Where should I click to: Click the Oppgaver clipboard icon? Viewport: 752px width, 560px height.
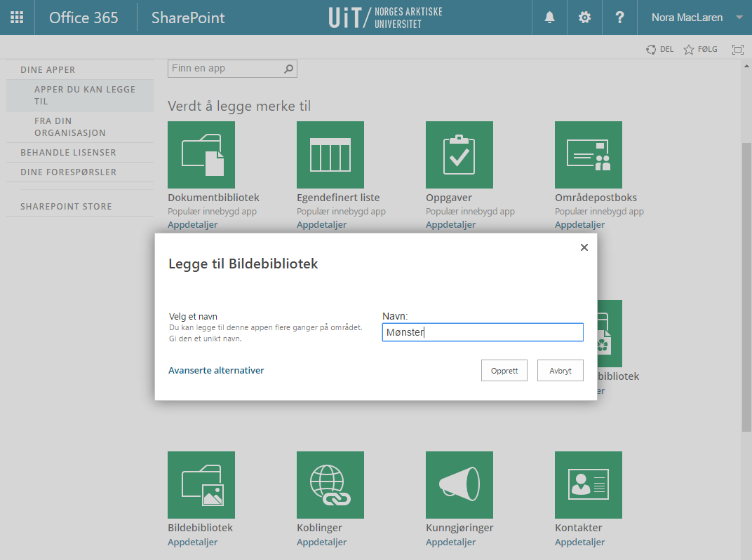tap(459, 155)
